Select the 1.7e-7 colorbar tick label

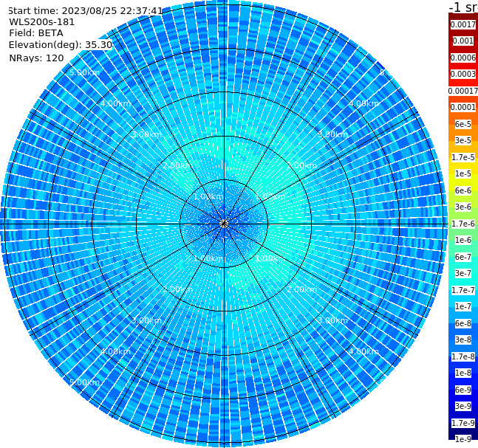(463, 290)
